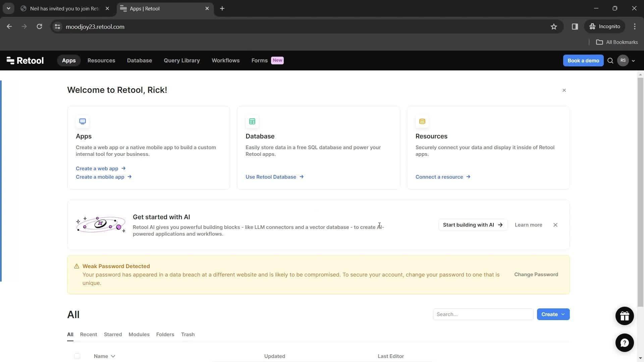644x362 pixels.
Task: Open Database from the navbar
Action: point(140,60)
